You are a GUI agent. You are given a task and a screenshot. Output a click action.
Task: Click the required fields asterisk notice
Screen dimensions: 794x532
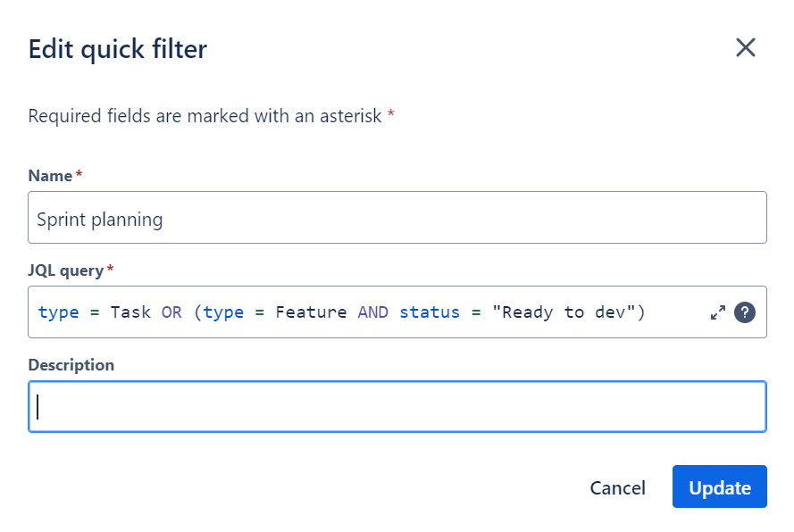pos(211,116)
